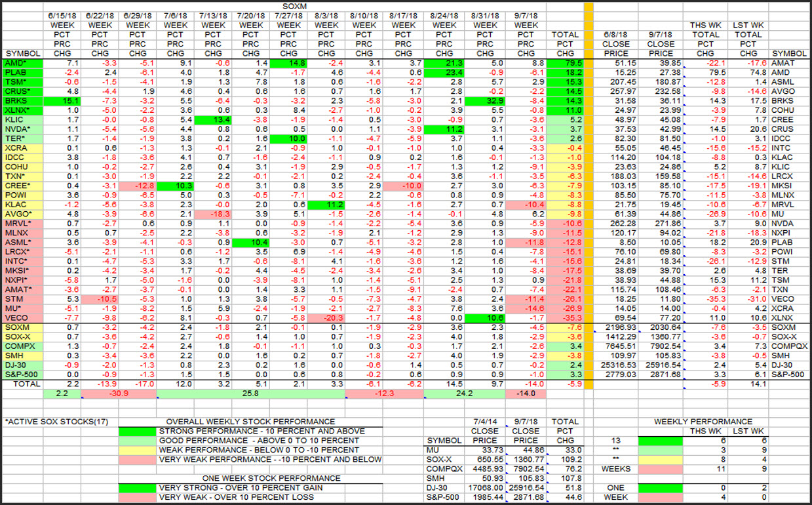Click the green 10.3 cell for CREE
Image resolution: width=812 pixels, height=505 pixels.
pyautogui.click(x=176, y=187)
